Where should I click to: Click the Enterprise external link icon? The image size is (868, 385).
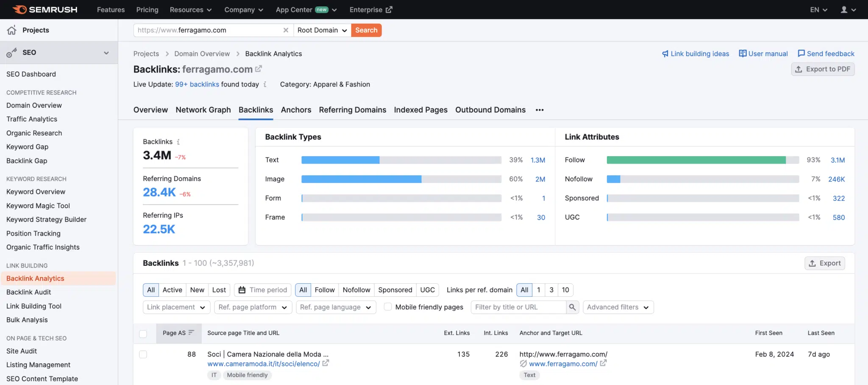point(389,9)
